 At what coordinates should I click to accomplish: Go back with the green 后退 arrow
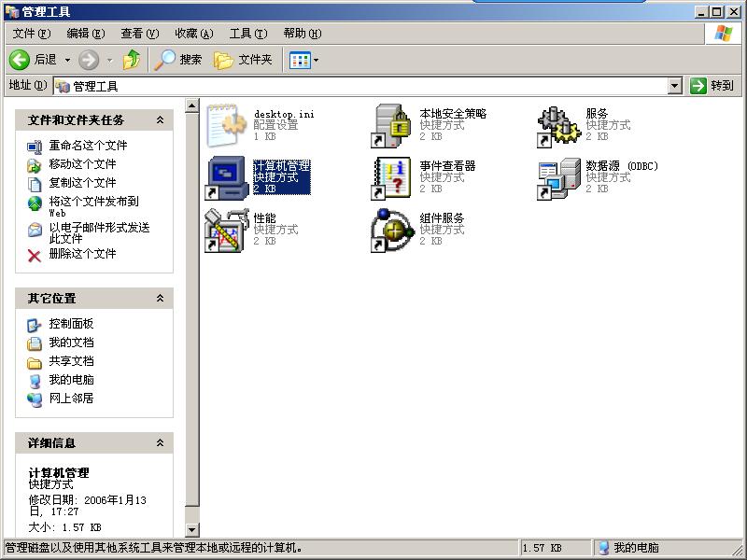coord(20,60)
